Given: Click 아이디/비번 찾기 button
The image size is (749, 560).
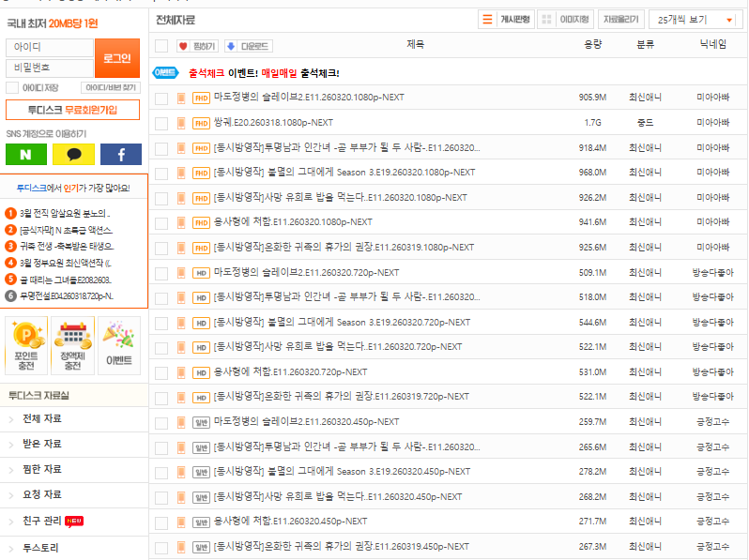Looking at the screenshot, I should point(111,88).
